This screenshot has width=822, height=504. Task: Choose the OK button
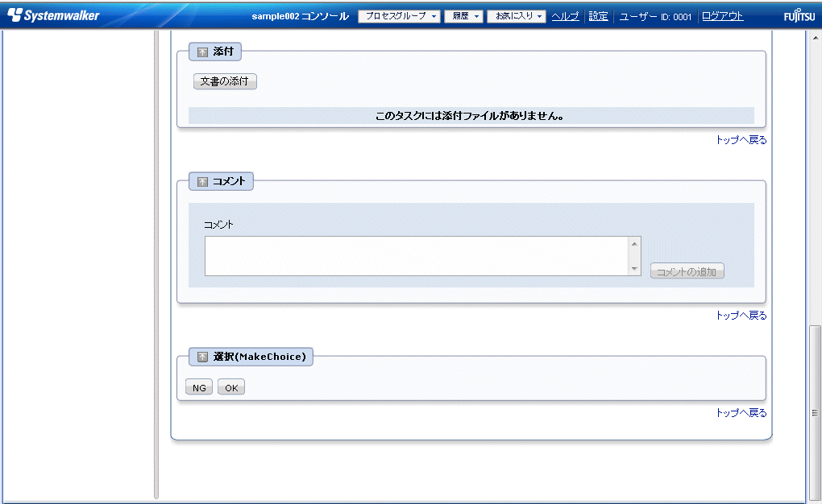[231, 388]
